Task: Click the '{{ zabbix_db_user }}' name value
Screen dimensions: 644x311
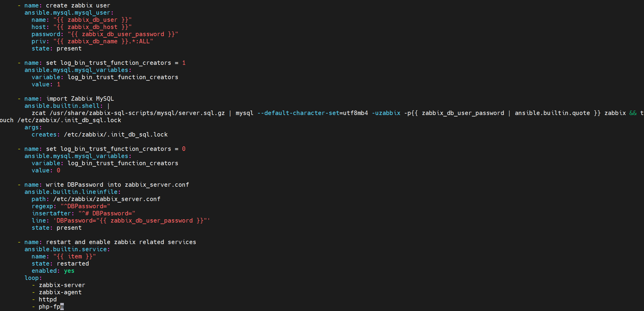Action: coord(92,20)
